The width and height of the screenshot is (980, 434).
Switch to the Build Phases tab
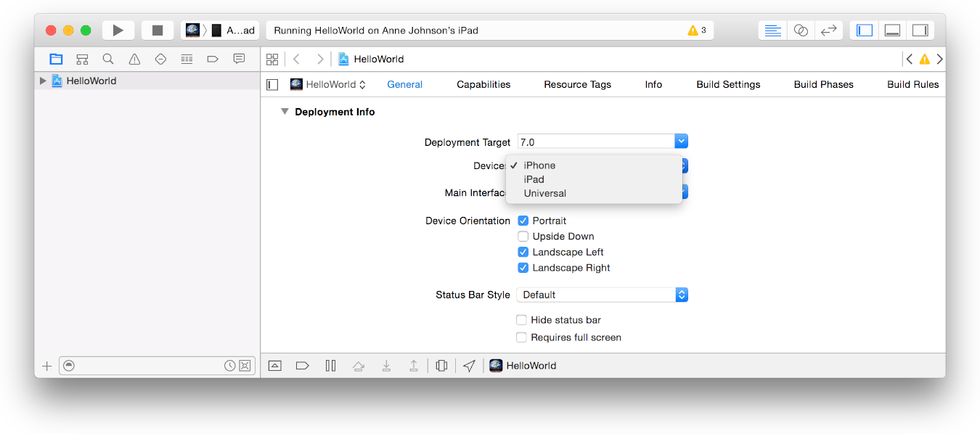823,84
